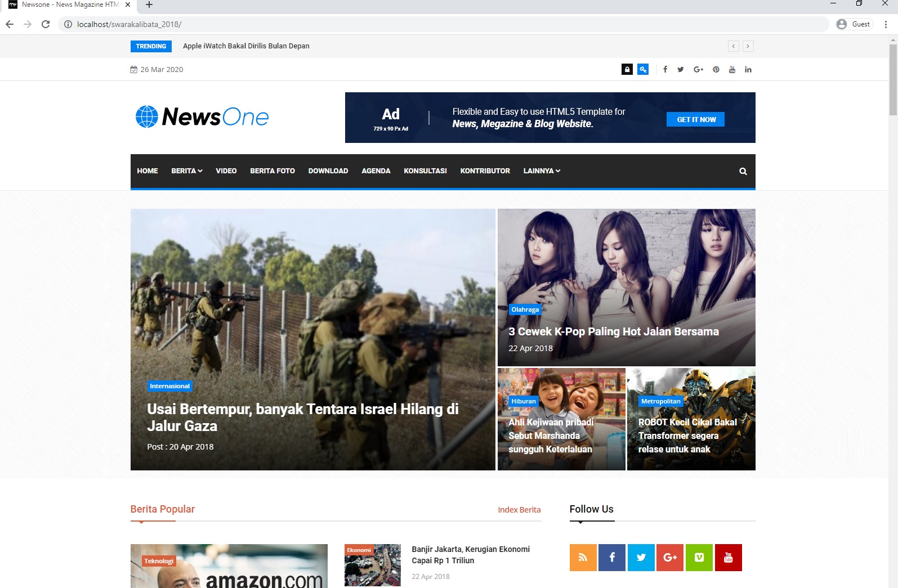Image resolution: width=898 pixels, height=588 pixels.
Task: Expand the BERITA dropdown menu
Action: [187, 171]
